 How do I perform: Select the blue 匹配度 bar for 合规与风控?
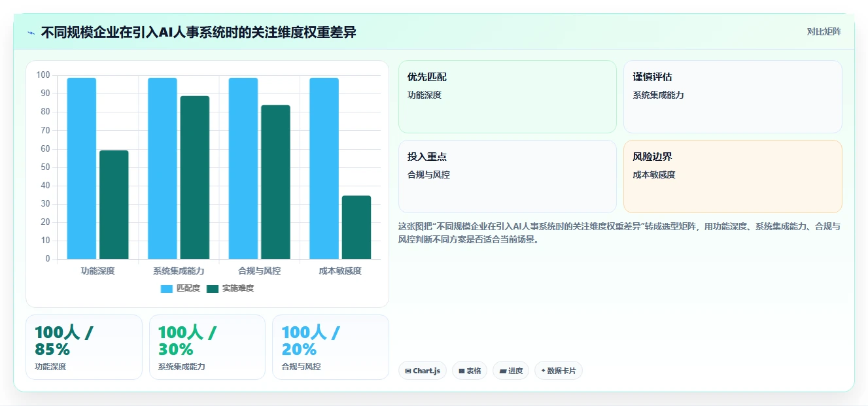[x=243, y=169]
